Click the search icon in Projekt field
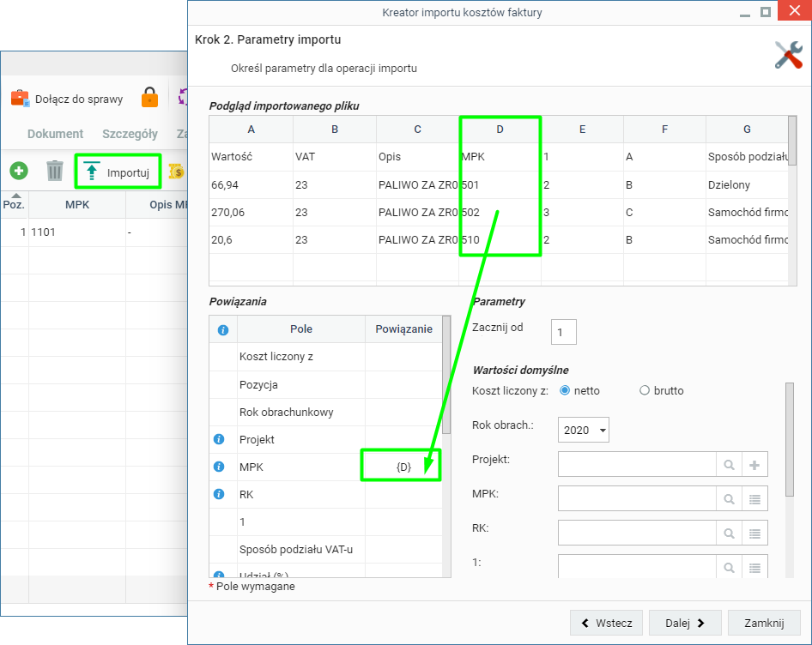Image resolution: width=812 pixels, height=645 pixels. 729,464
